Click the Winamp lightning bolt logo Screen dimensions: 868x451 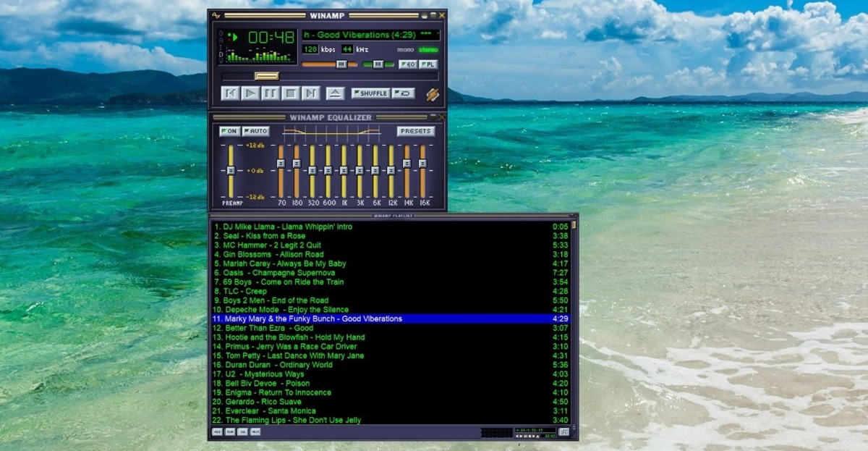[x=433, y=93]
